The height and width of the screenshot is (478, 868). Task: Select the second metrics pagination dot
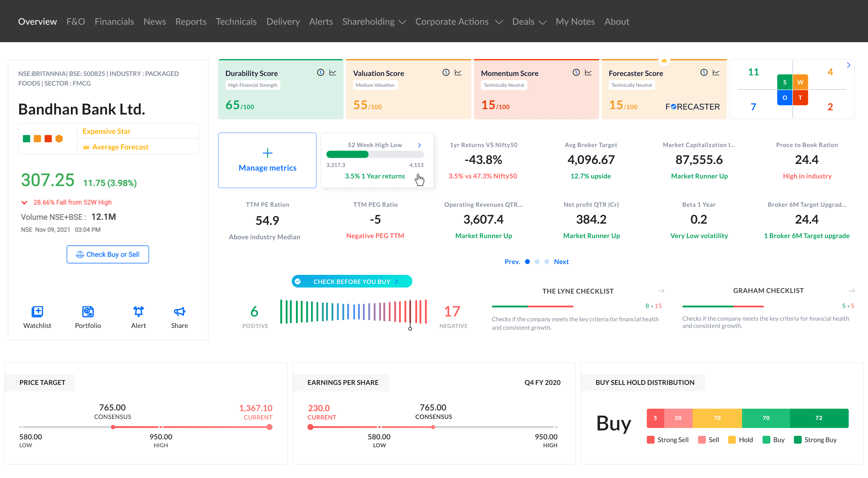click(x=537, y=262)
